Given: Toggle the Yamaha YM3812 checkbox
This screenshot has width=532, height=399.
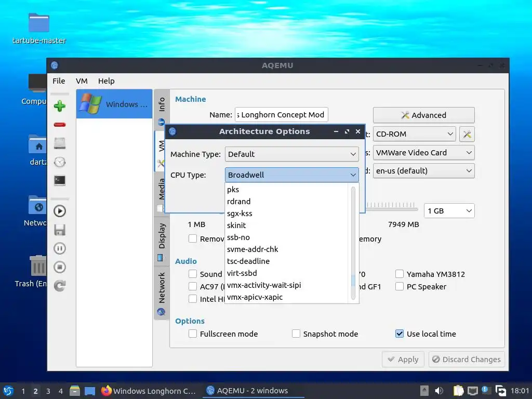Looking at the screenshot, I should click(x=400, y=274).
